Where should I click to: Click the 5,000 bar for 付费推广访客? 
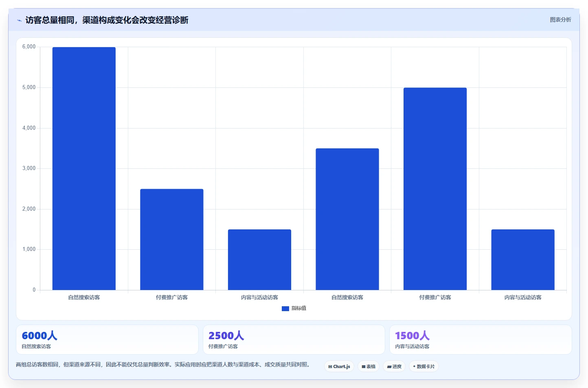point(435,189)
